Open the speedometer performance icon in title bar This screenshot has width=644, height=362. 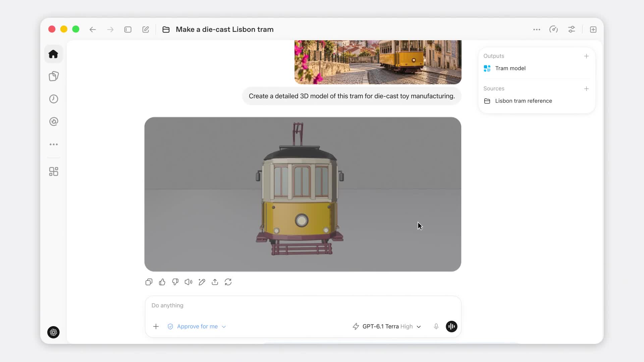pyautogui.click(x=554, y=29)
